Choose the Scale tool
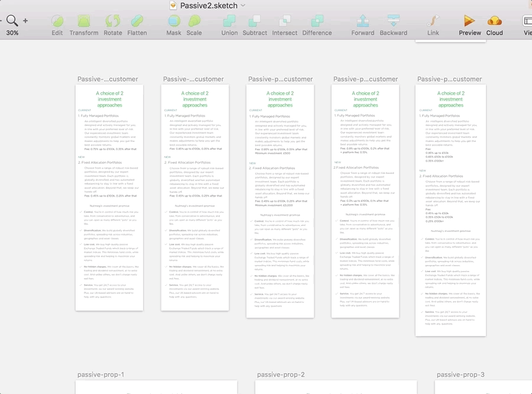 pyautogui.click(x=194, y=21)
